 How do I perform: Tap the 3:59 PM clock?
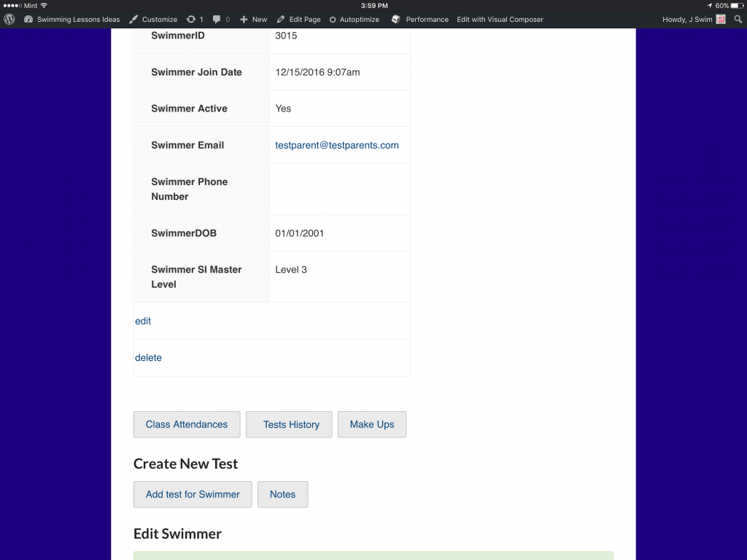pos(374,6)
